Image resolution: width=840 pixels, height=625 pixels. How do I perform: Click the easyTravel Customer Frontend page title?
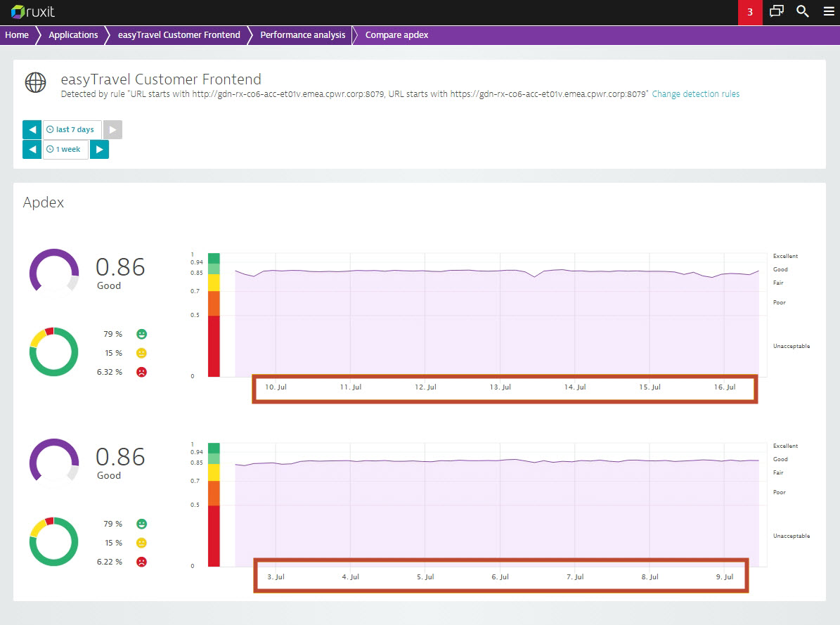(161, 79)
